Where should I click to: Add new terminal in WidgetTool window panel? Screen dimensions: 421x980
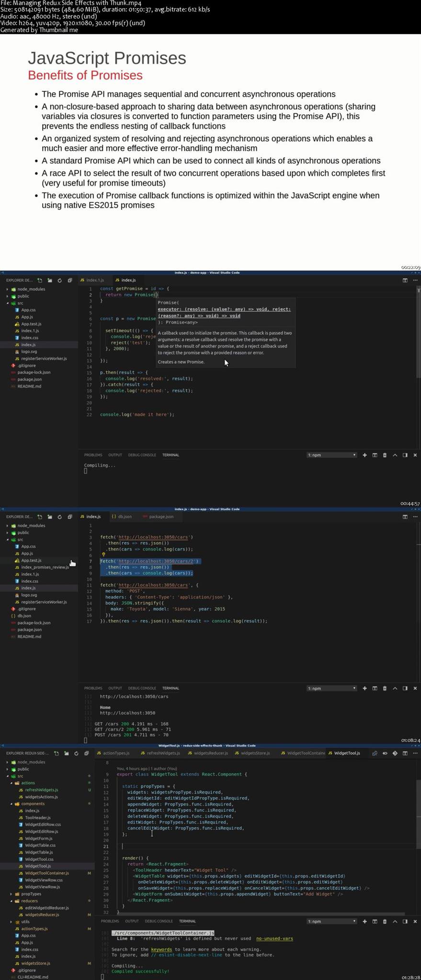(x=364, y=921)
